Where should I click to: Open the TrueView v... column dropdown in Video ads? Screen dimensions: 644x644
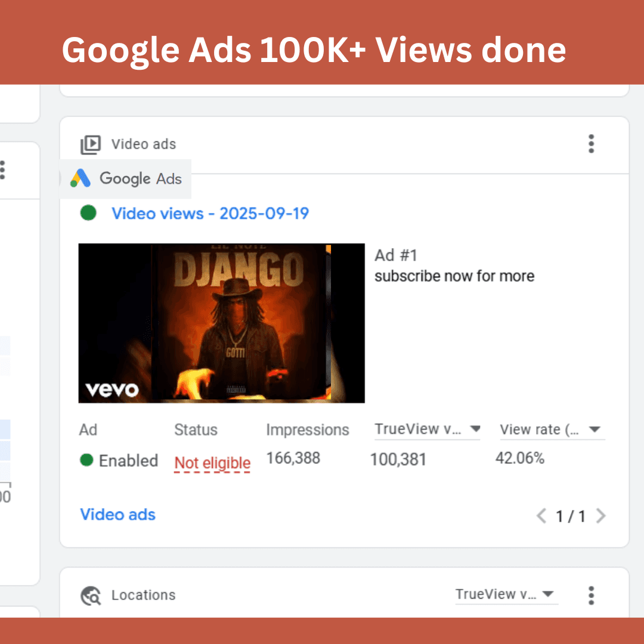pyautogui.click(x=427, y=429)
